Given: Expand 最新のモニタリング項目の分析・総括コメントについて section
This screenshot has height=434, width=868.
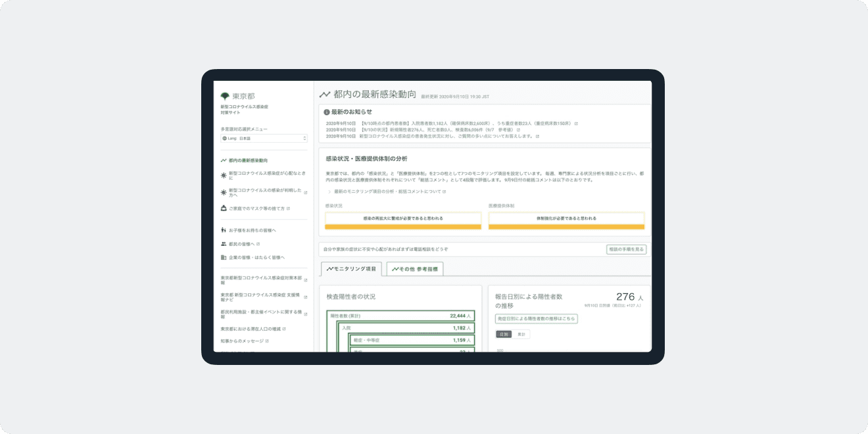Looking at the screenshot, I should [385, 191].
